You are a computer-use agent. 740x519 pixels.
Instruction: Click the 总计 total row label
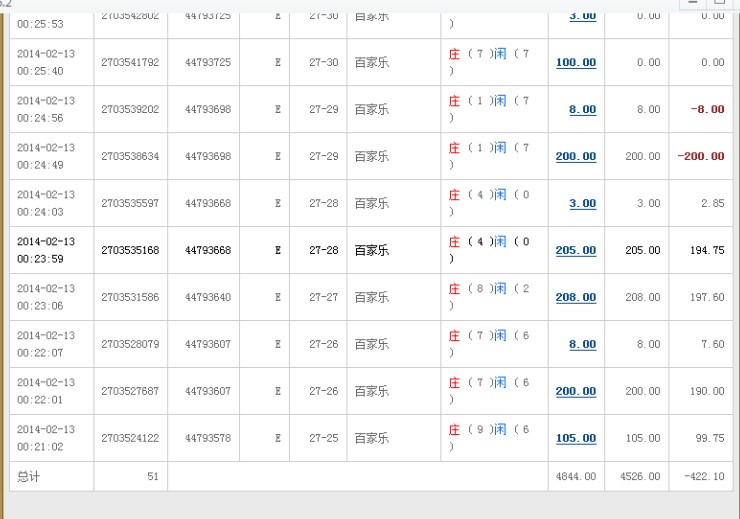click(29, 477)
